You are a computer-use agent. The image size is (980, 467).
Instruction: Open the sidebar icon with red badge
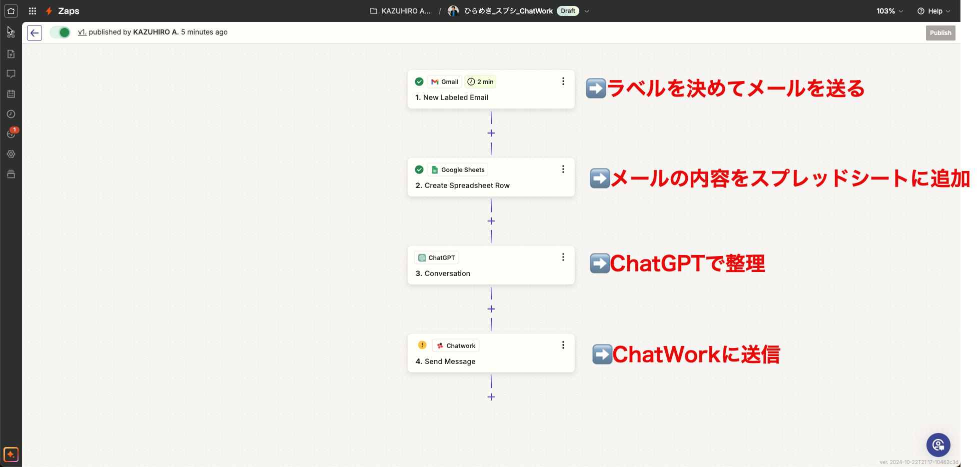point(11,134)
